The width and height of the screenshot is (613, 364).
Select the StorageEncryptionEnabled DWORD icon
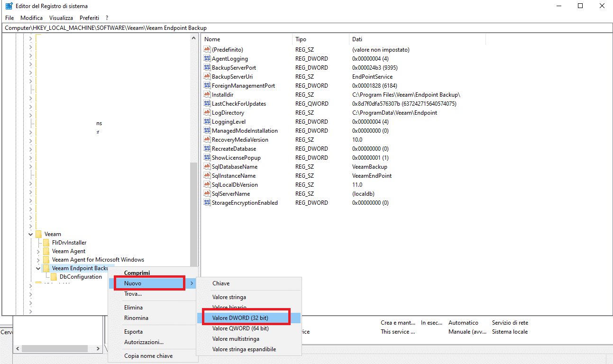click(207, 202)
